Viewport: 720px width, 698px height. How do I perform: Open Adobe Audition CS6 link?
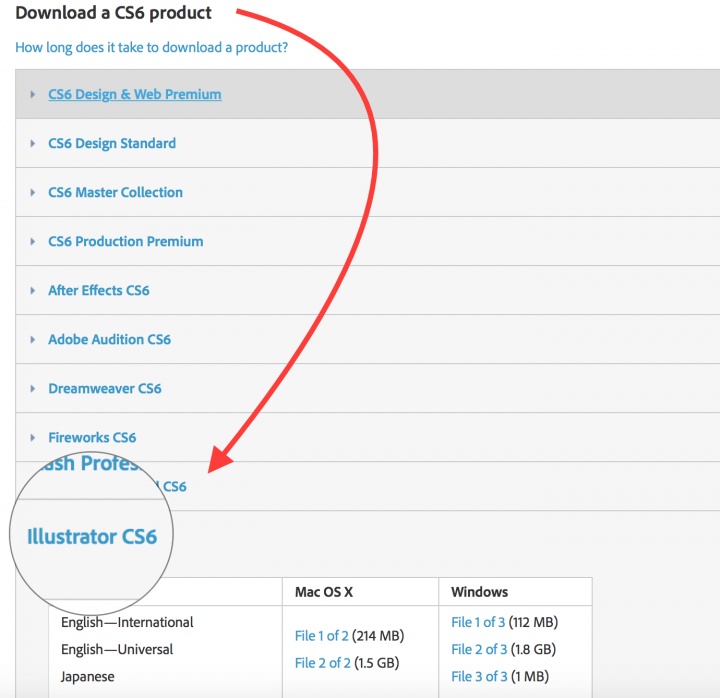click(109, 339)
